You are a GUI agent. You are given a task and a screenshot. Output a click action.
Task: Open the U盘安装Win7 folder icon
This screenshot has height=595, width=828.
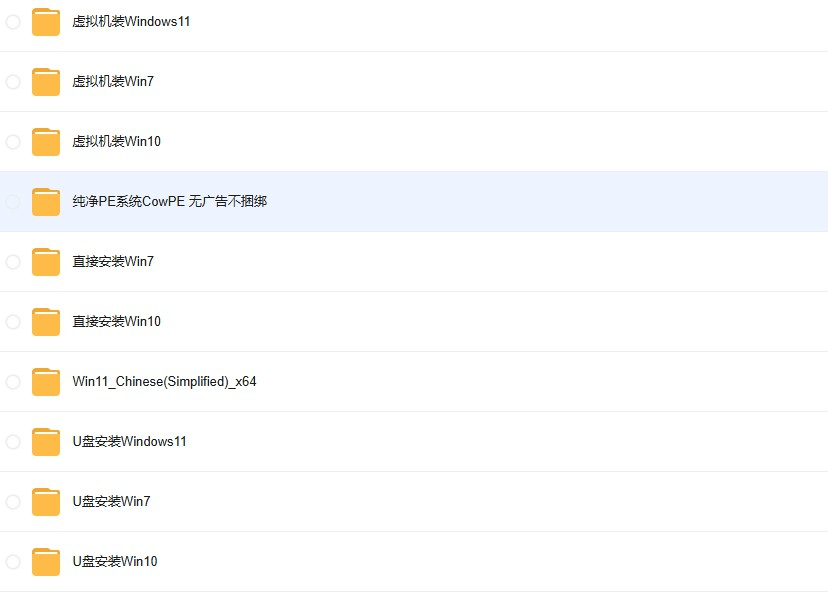pos(46,502)
